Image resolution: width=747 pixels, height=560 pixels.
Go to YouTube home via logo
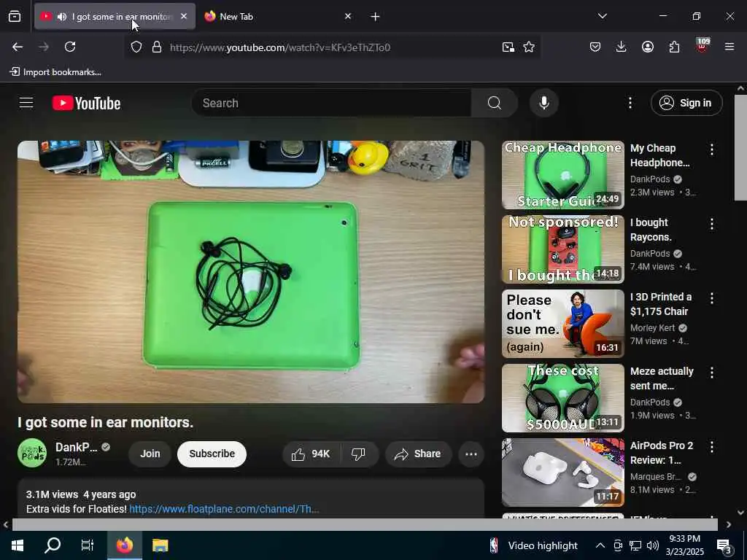click(86, 103)
